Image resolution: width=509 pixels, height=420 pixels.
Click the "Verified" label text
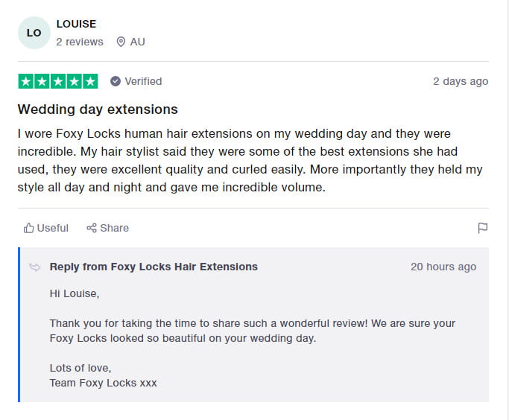143,81
